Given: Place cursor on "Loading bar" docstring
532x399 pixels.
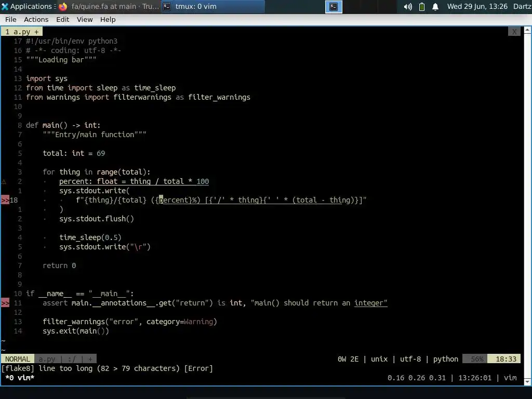Looking at the screenshot, I should point(61,60).
